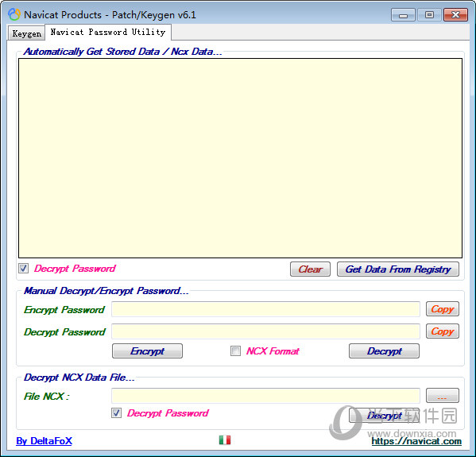This screenshot has width=476, height=457.
Task: Open the https://navicat.com link
Action: (x=416, y=441)
